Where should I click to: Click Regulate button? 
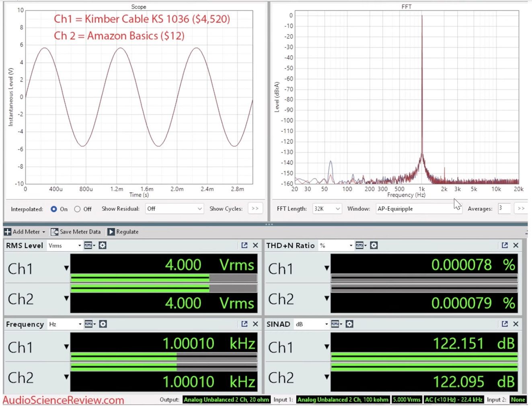(x=123, y=232)
